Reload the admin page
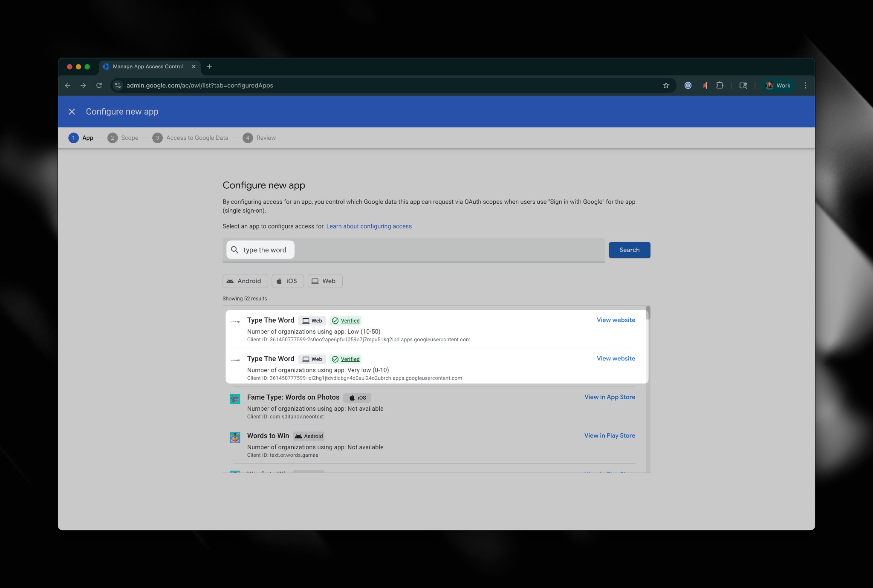873x588 pixels. [99, 86]
